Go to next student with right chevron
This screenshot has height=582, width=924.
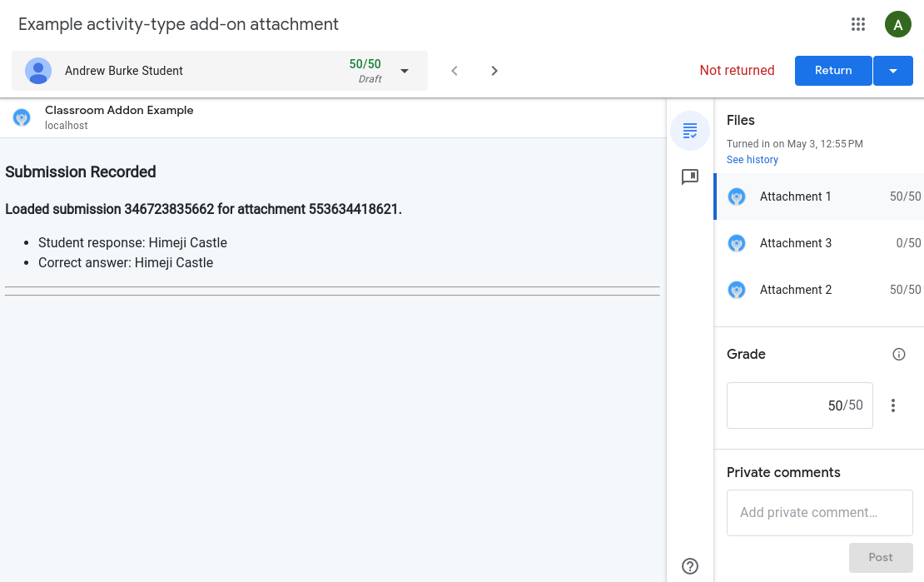tap(494, 71)
